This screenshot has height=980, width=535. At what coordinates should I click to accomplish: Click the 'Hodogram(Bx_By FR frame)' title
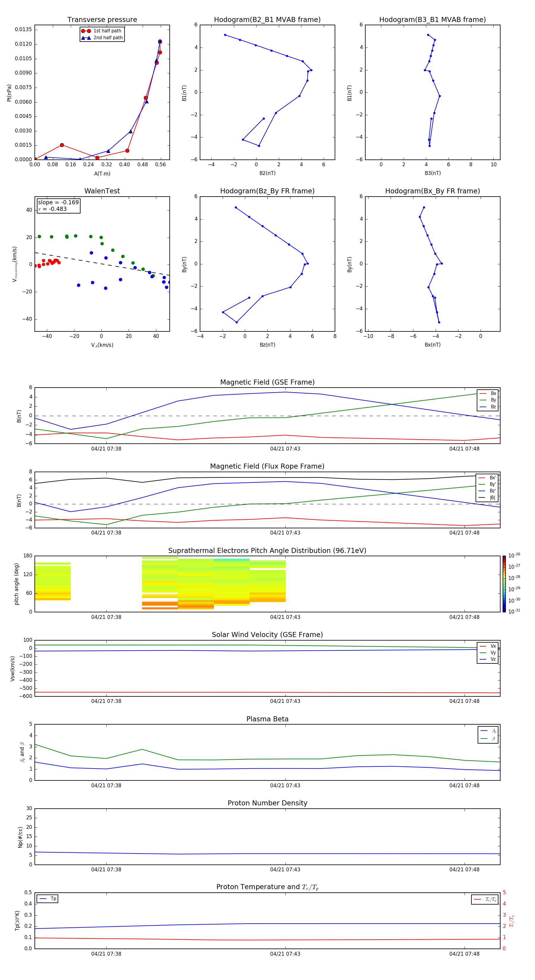[432, 191]
